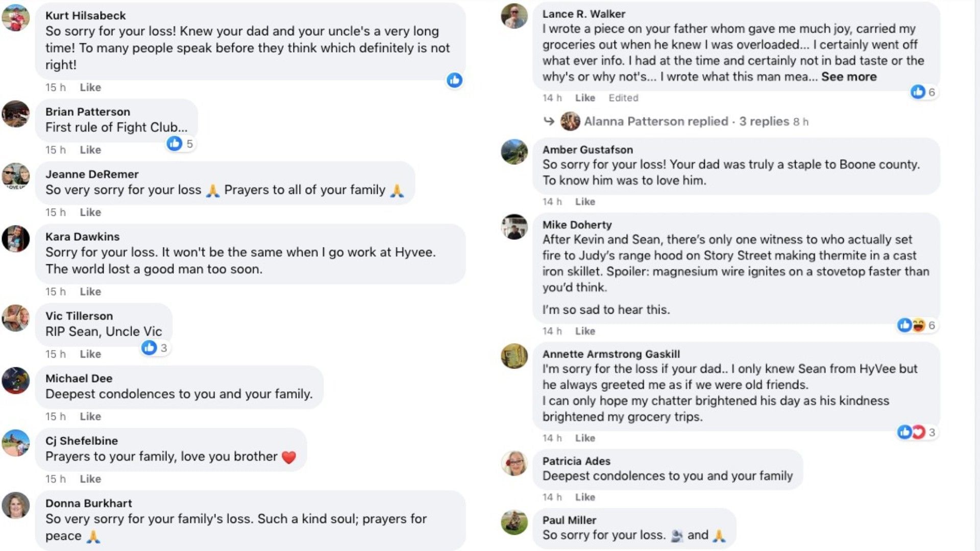This screenshot has height=551, width=980.
Task: Click the reply arrow icon beside Alanna Patterson
Action: 549,121
